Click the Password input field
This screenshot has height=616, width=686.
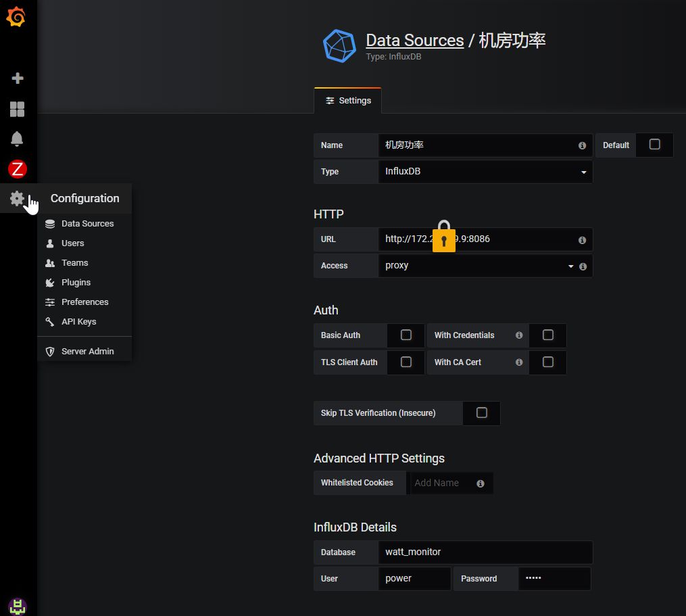pos(554,579)
